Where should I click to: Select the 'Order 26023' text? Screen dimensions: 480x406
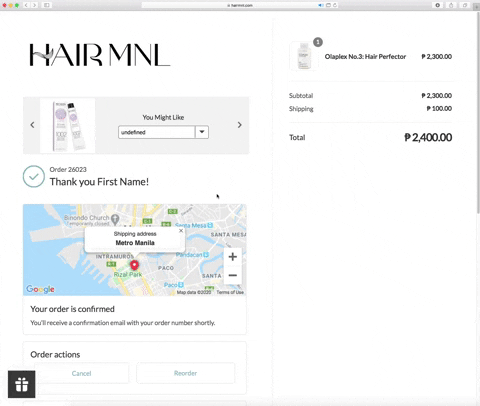(68, 169)
